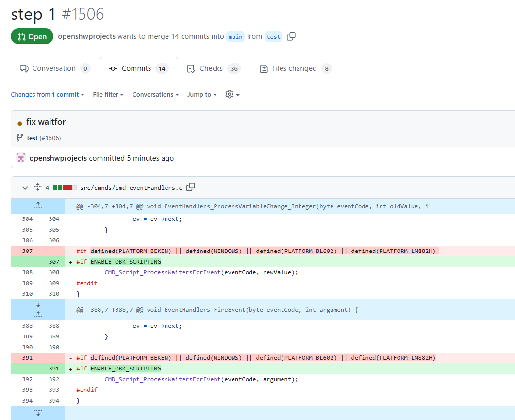
Task: Copy file path of cmd_eventHandlers.c
Action: click(190, 187)
